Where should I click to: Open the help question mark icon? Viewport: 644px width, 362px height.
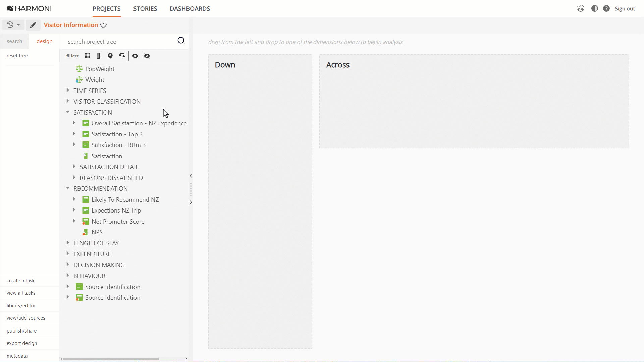(x=606, y=8)
